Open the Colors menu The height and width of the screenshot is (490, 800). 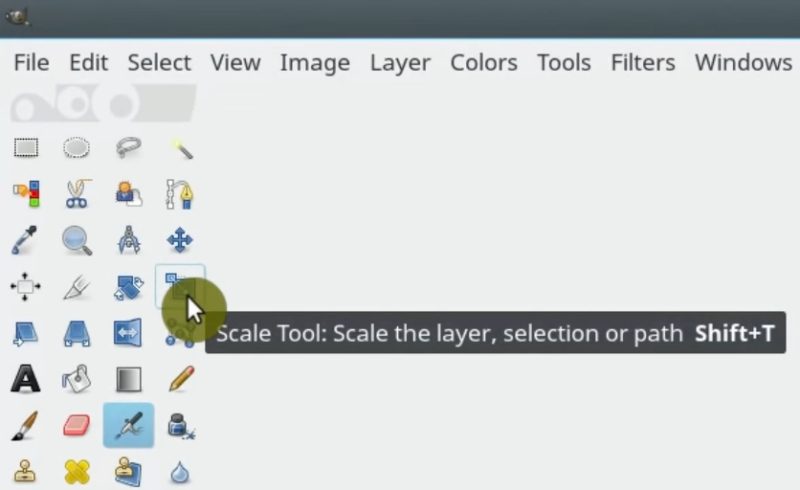coord(484,63)
